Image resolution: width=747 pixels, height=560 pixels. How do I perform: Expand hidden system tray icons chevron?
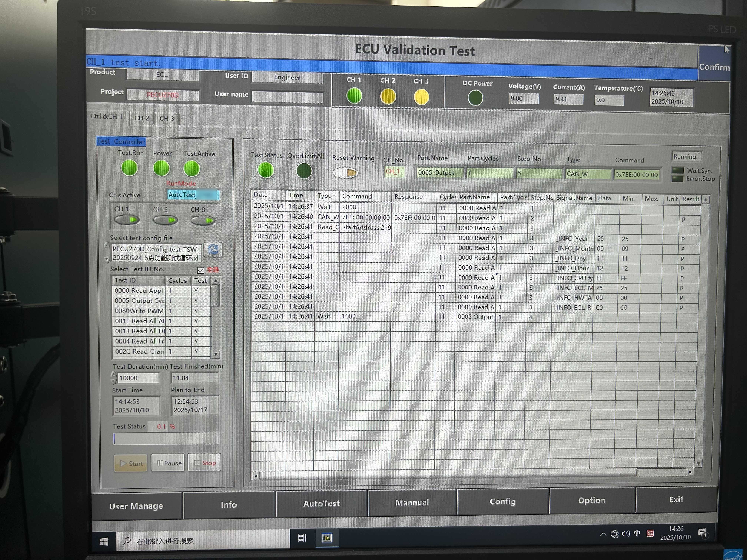click(x=603, y=534)
